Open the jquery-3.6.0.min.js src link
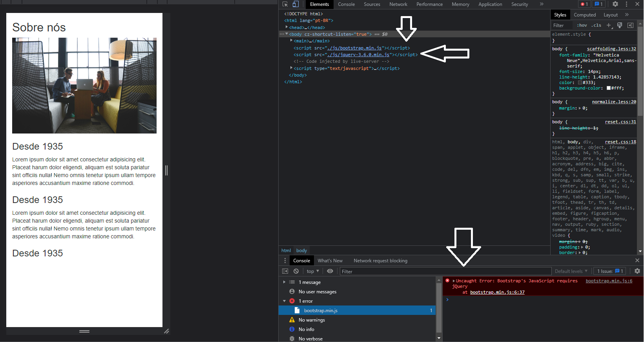The height and width of the screenshot is (342, 644). pyautogui.click(x=358, y=55)
